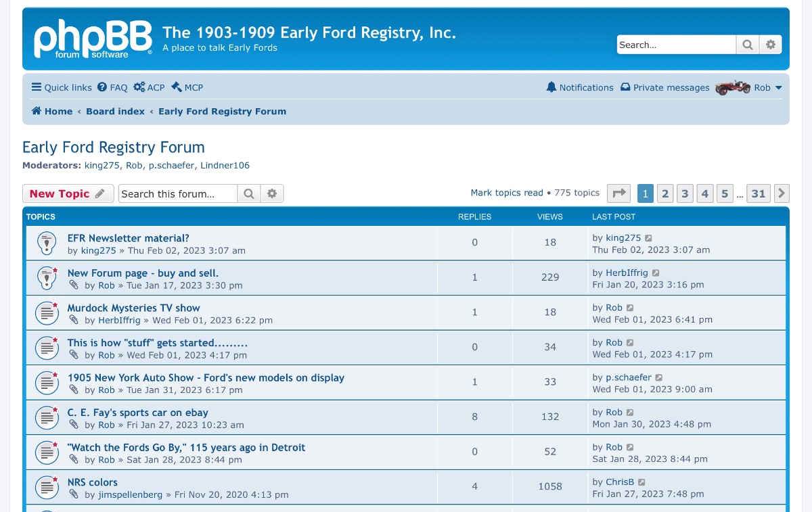
Task: Click the header search magnifier icon
Action: click(747, 45)
